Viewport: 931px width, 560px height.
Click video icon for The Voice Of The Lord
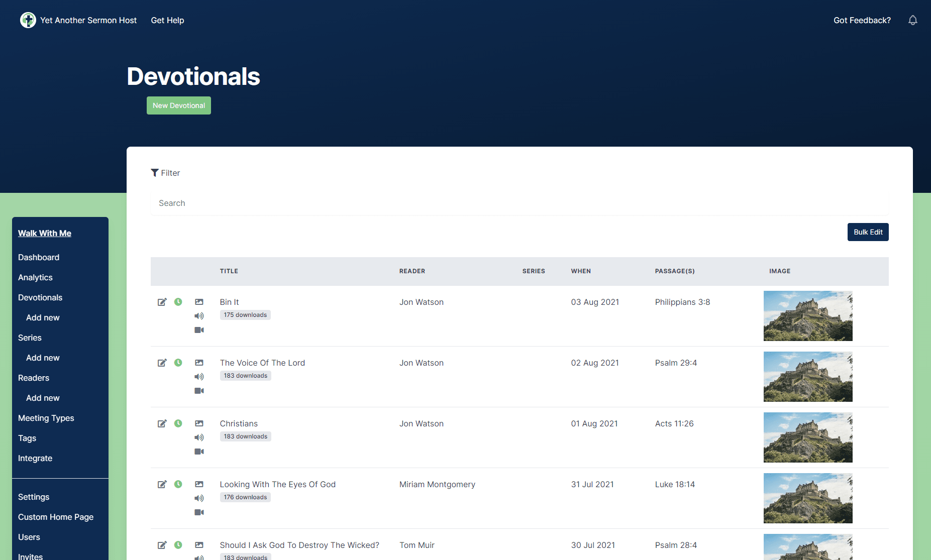[199, 391]
